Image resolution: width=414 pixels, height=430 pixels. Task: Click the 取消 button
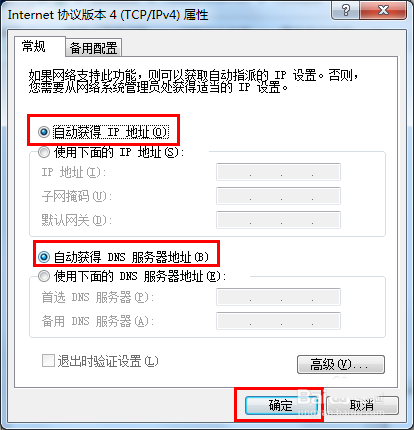[x=362, y=406]
